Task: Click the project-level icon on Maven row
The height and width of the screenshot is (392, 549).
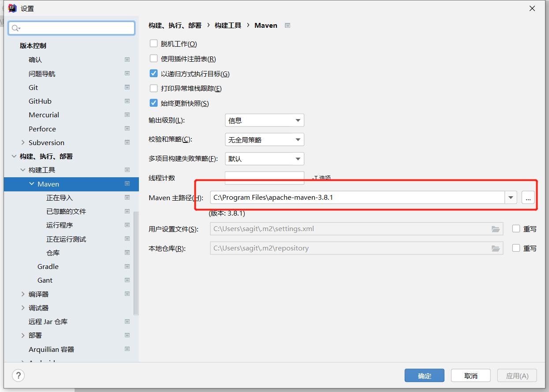Action: [x=127, y=184]
